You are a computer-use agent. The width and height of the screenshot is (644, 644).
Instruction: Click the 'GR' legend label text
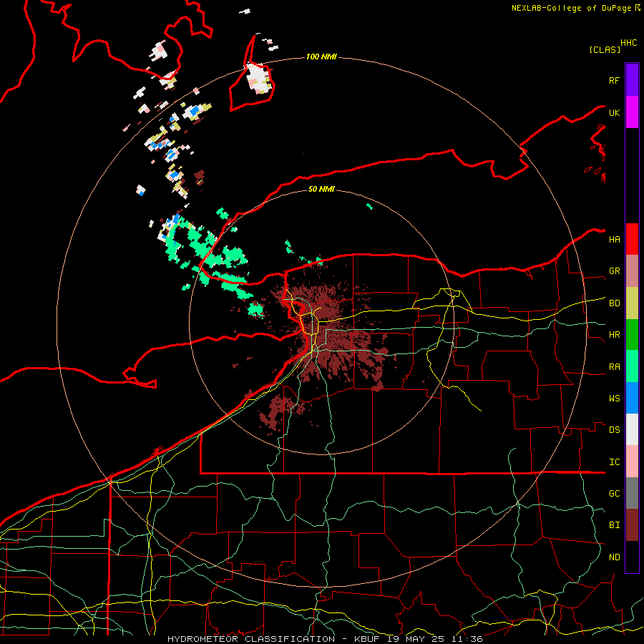pos(614,271)
